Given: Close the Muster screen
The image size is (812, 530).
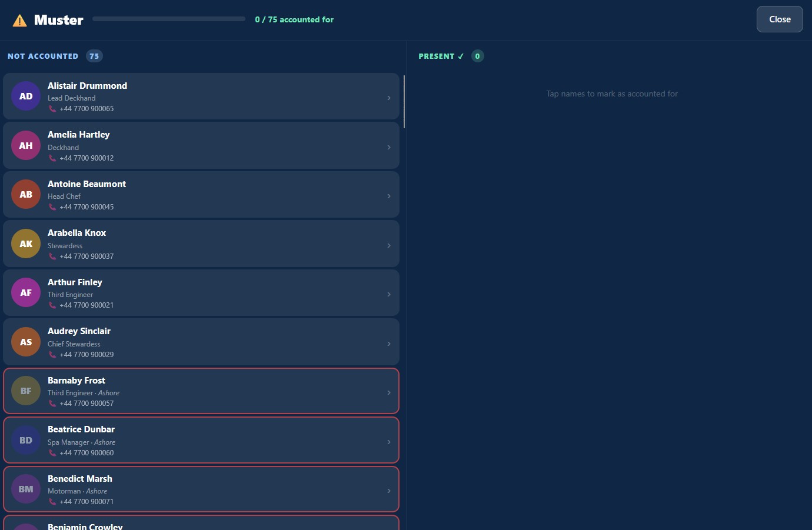Looking at the screenshot, I should click(780, 19).
